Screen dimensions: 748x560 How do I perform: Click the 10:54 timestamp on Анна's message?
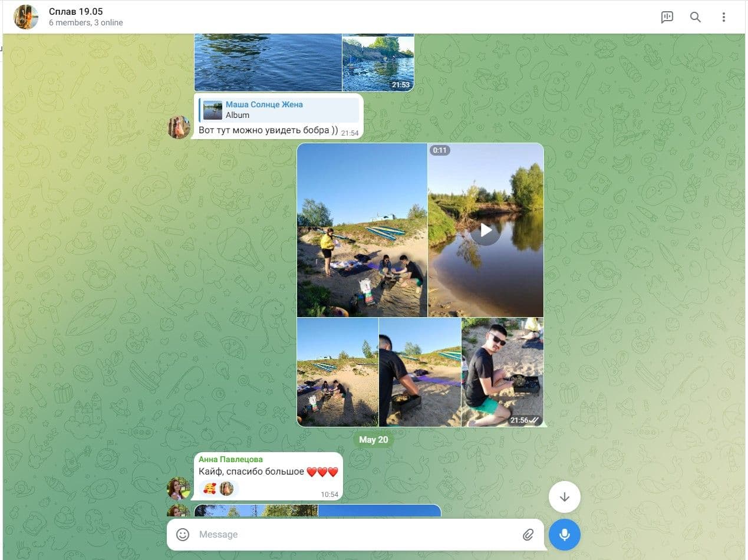[329, 495]
